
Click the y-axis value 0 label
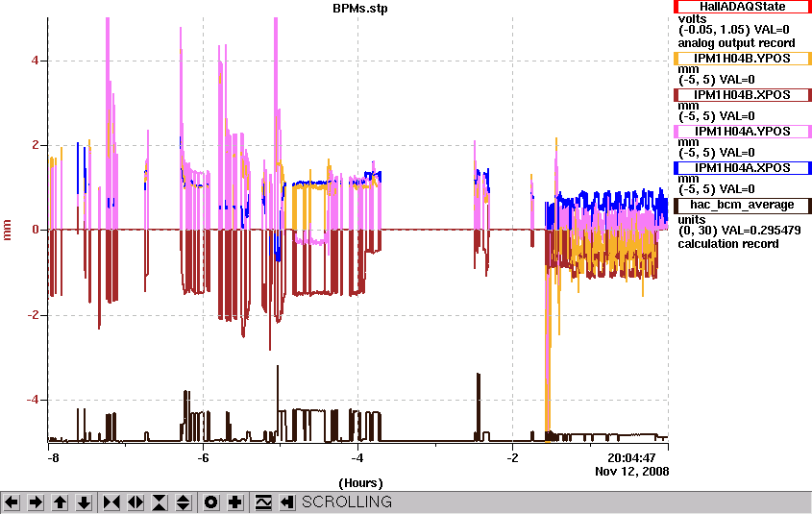coord(36,230)
